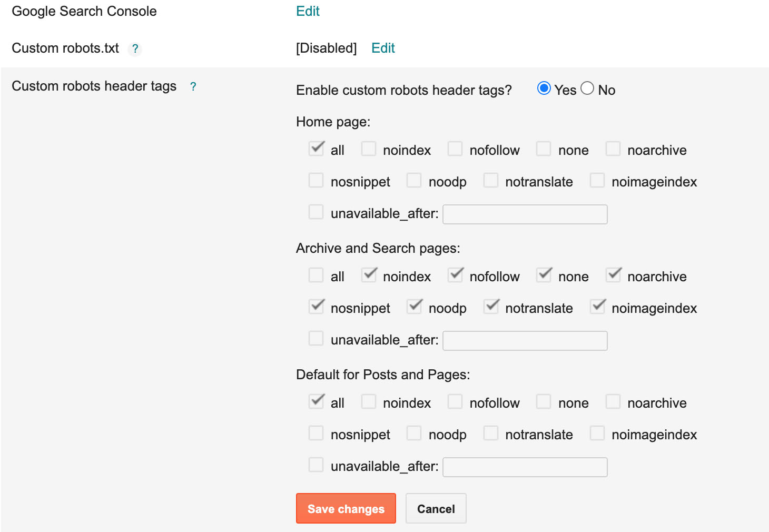Click help icon beside Custom robots.txt
Screen dimensions: 769x532
point(135,49)
